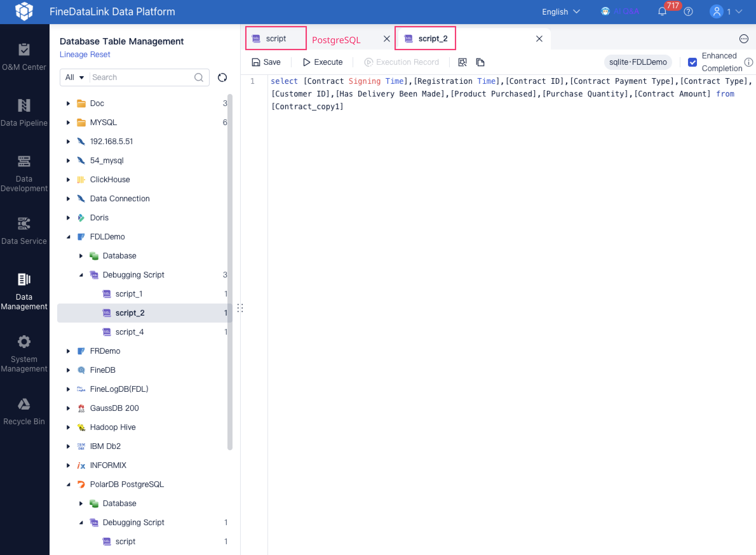The image size is (756, 555).
Task: Open script_1 in the tree
Action: pos(129,294)
